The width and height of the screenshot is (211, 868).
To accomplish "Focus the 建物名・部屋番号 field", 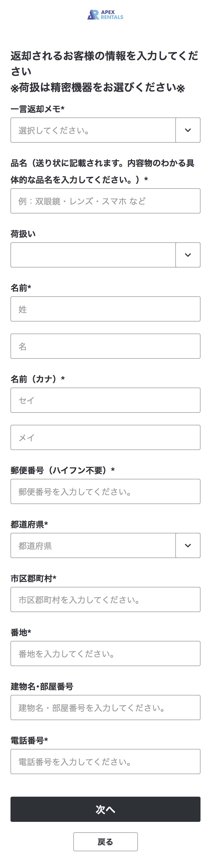I will (105, 708).
